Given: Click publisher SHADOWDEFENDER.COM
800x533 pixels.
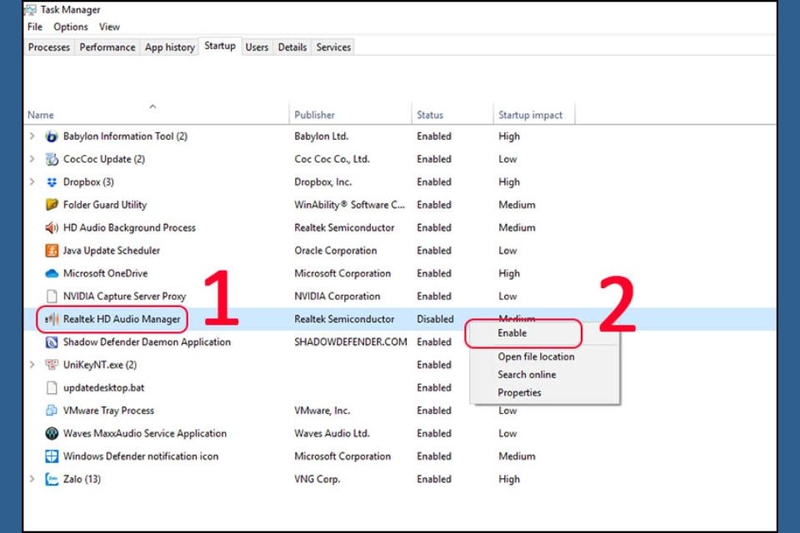Looking at the screenshot, I should 351,342.
